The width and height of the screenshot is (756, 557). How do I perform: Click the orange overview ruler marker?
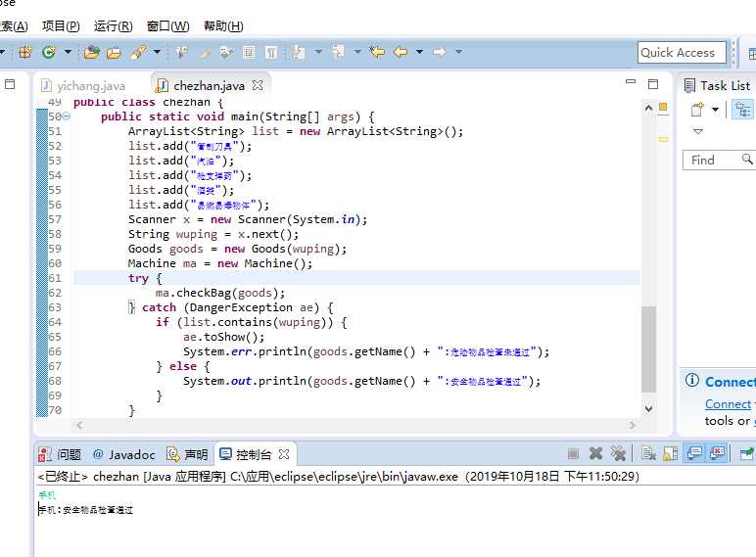(663, 108)
